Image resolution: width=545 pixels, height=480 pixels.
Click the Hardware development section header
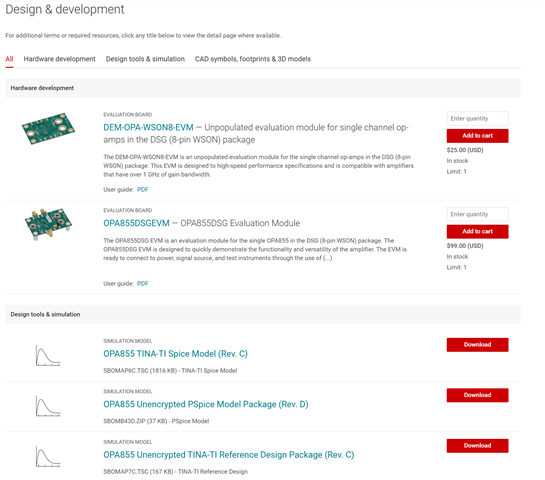pos(263,88)
